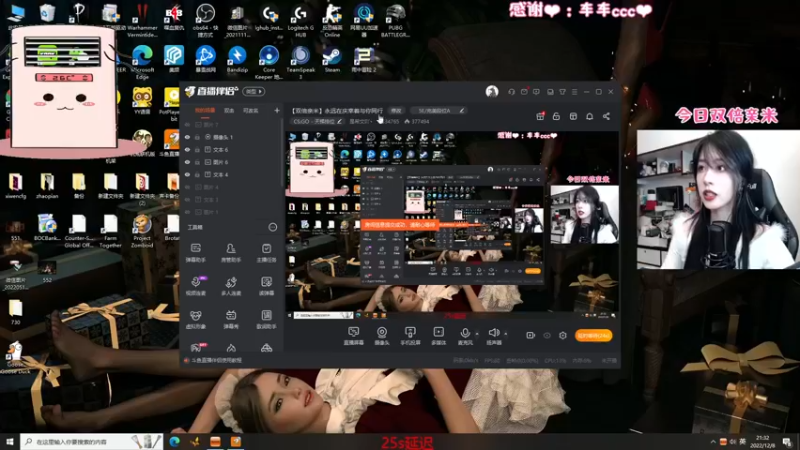This screenshot has width=800, height=450.
Task: Click the orange start streaming button
Action: click(593, 336)
